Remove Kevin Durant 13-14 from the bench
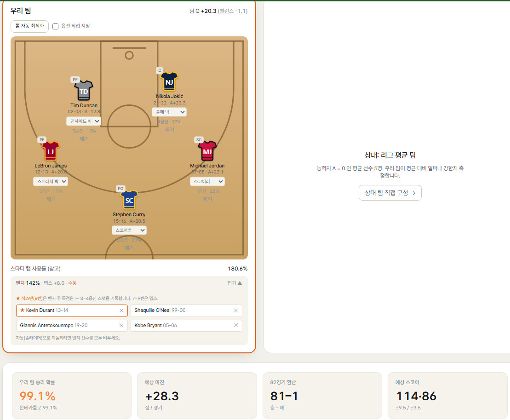This screenshot has width=510, height=420. [121, 311]
